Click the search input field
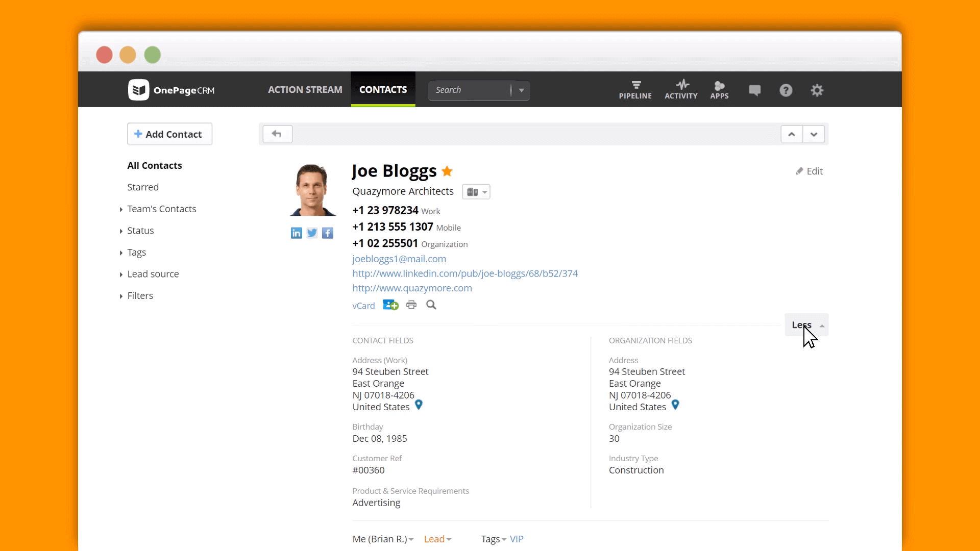The image size is (980, 551). 471,89
